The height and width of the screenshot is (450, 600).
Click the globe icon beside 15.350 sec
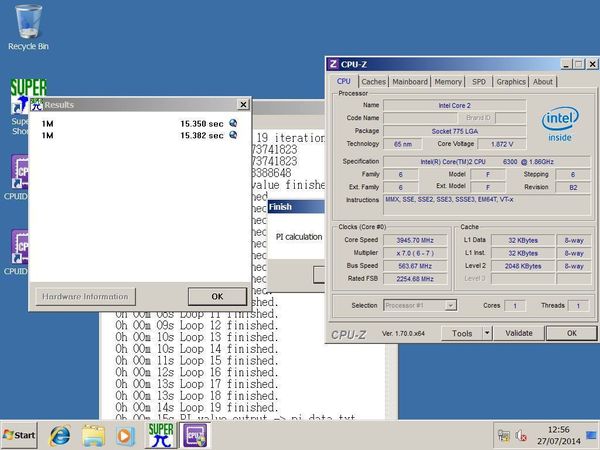point(233,123)
